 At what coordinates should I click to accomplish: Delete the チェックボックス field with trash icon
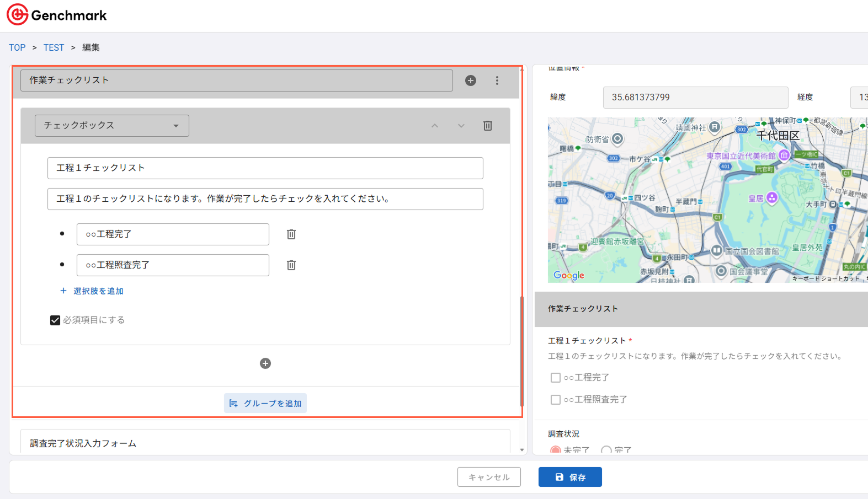(488, 126)
